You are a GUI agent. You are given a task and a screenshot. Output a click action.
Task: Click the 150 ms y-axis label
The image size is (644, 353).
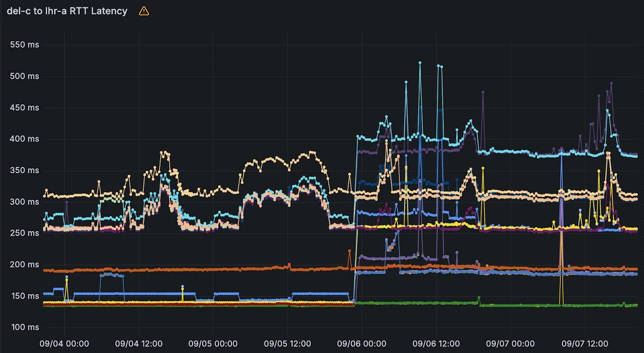pyautogui.click(x=25, y=296)
